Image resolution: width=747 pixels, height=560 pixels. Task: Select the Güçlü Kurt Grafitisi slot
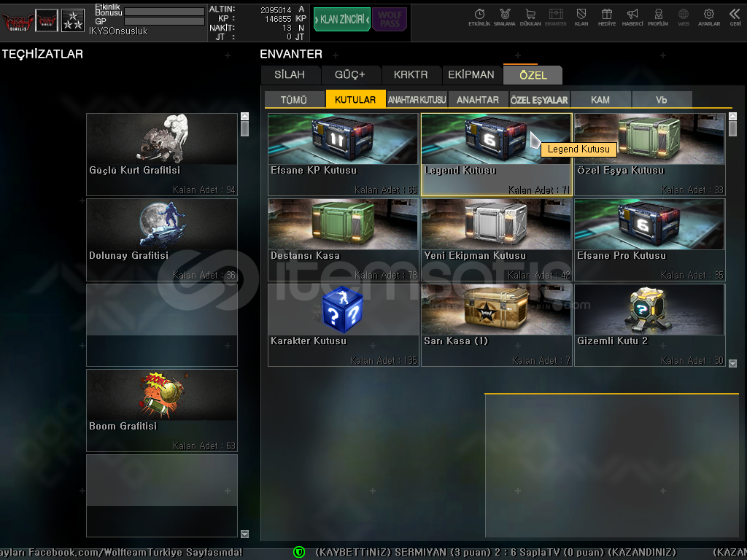[162, 155]
